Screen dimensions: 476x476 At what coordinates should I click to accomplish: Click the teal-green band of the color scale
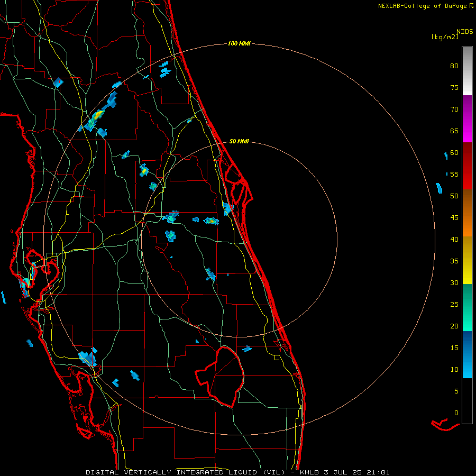tap(467, 307)
